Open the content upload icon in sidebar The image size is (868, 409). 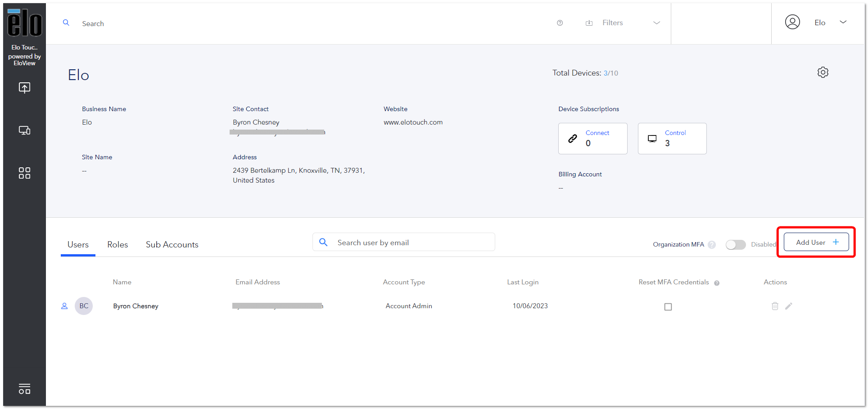(x=24, y=87)
